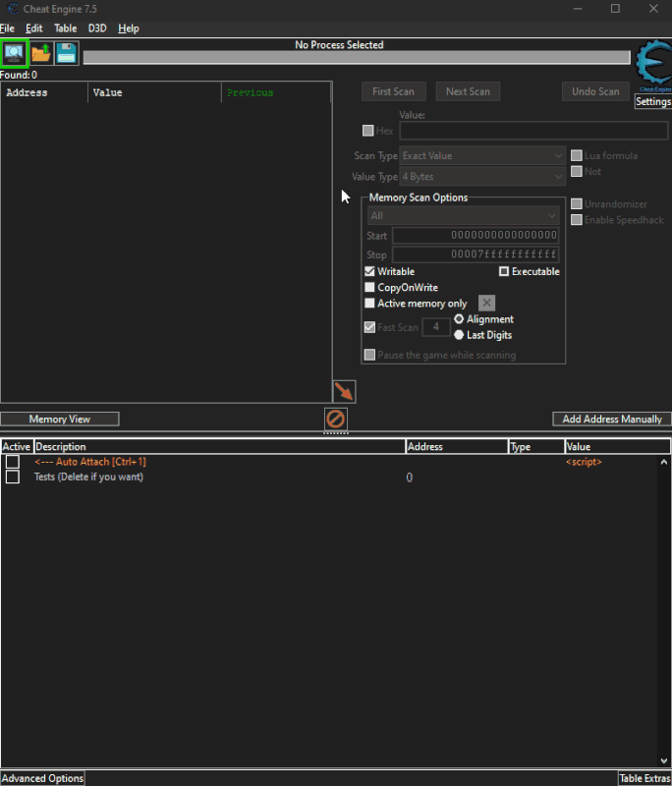Check Pause the game while scanning

point(369,355)
